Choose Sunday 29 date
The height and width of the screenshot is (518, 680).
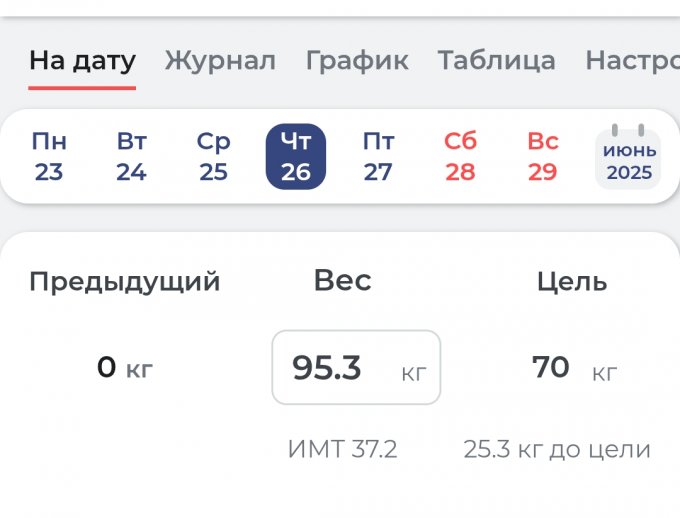point(542,157)
